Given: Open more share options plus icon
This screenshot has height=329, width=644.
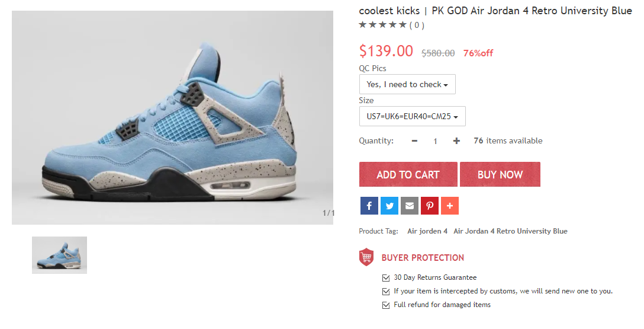Looking at the screenshot, I should [449, 206].
